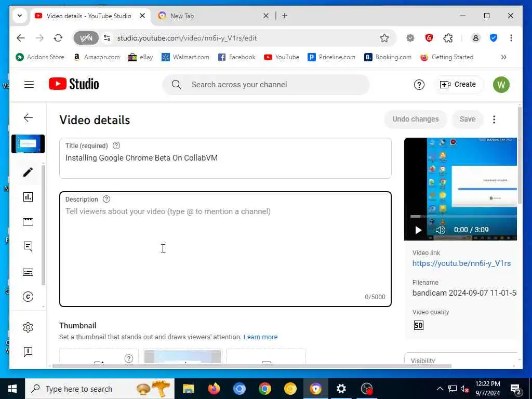The width and height of the screenshot is (532, 399).
Task: Click the thumbnail upload help question mark
Action: tap(129, 358)
